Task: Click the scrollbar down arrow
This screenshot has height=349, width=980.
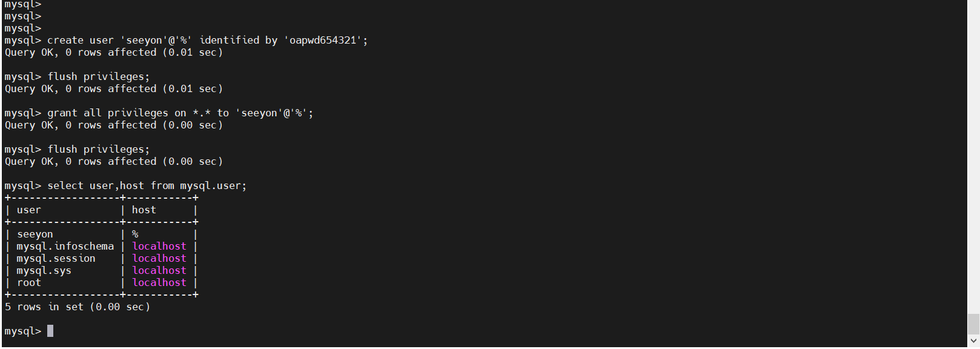Action: 973,341
